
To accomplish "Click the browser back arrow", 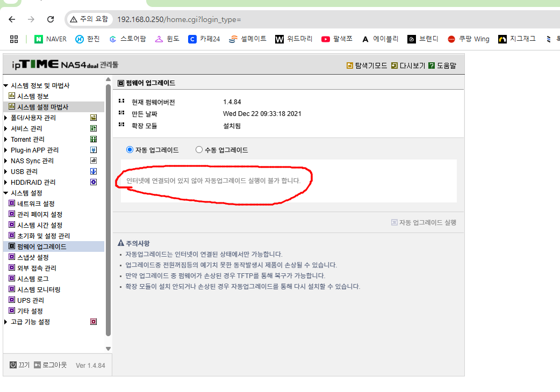I will [x=12, y=19].
